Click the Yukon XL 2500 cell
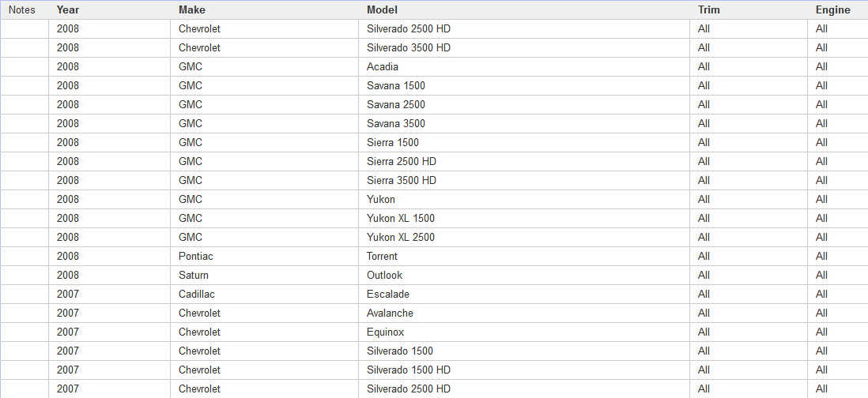The image size is (868, 398). coord(401,238)
